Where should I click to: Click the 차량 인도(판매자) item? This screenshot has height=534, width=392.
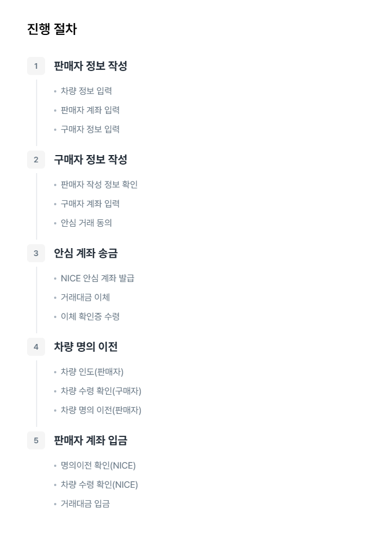pos(92,372)
